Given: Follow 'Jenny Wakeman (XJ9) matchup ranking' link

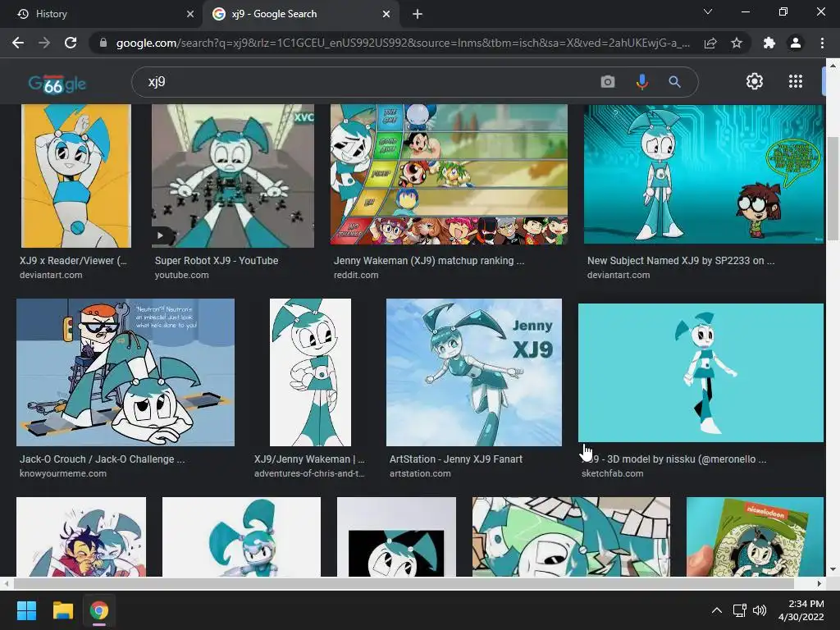Looking at the screenshot, I should (x=429, y=261).
